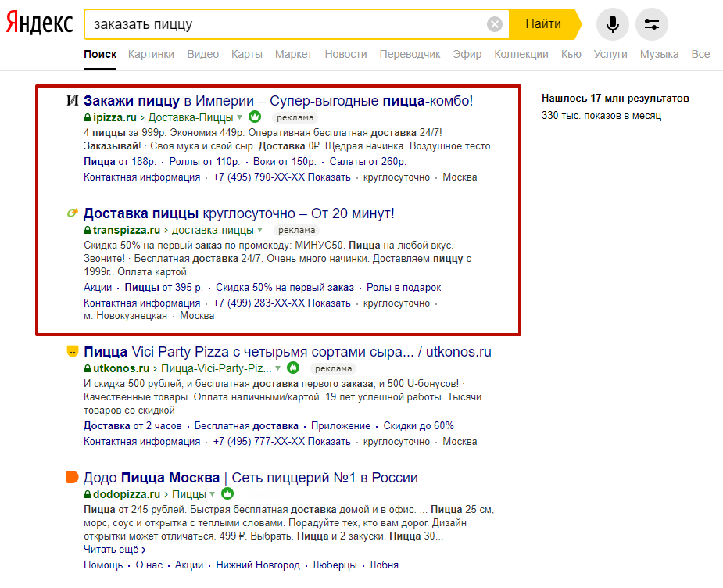
Task: Open the Пицца Vici Party Pizza result
Action: pos(288,352)
